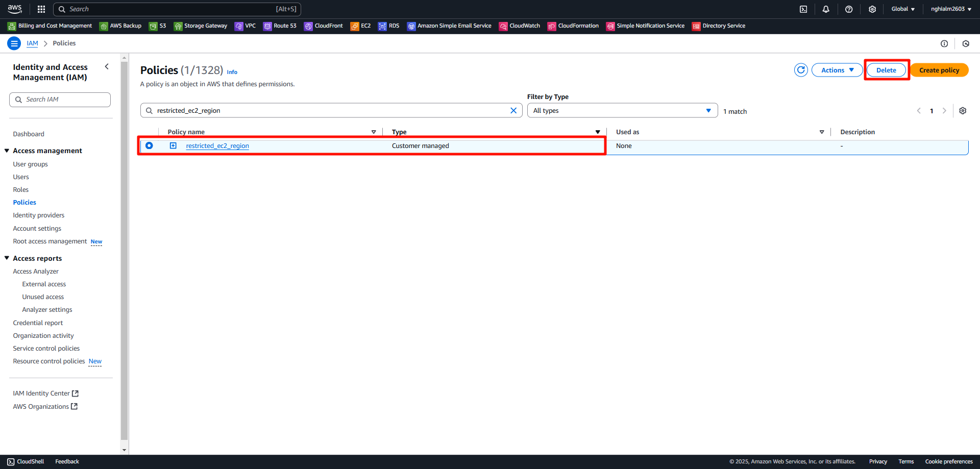Open Users in the sidebar
The height and width of the screenshot is (469, 980).
[x=21, y=177]
